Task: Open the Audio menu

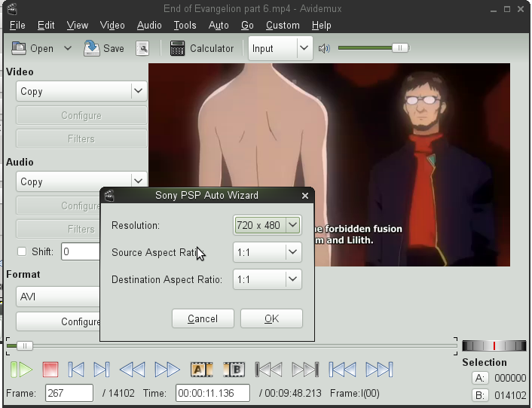Action: (149, 26)
